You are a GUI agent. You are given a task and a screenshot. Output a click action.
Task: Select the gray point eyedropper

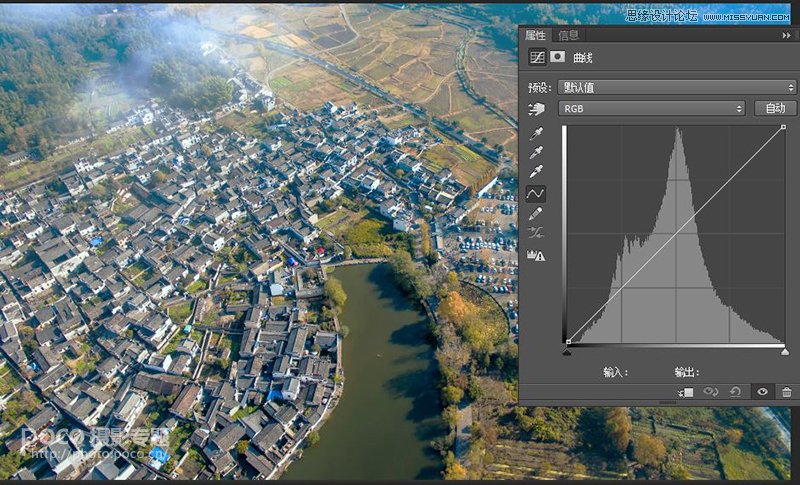(536, 152)
